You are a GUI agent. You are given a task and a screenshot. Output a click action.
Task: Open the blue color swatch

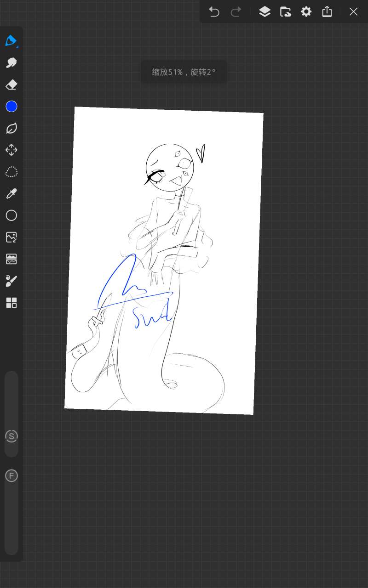11,107
